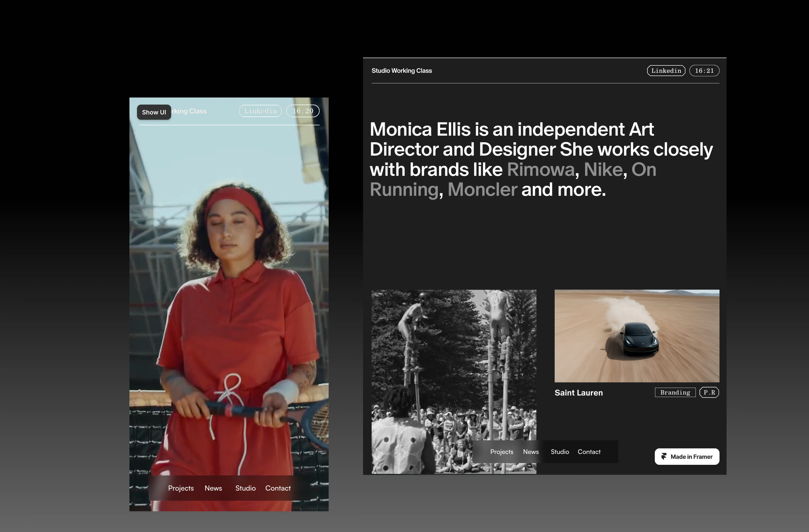Click the Branding tag
Viewport: 809px width, 532px height.
coord(675,392)
